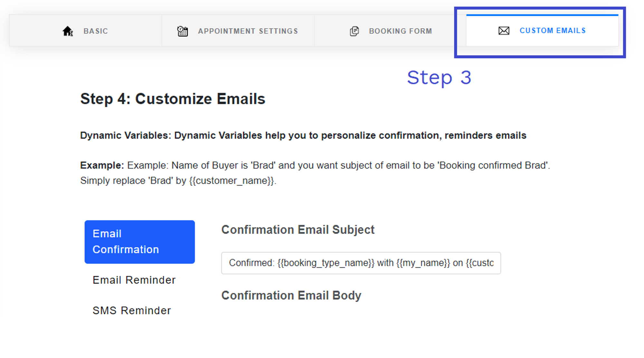Click the 'Dynamic Variables:' description text
Screen dimensions: 644x358
[x=303, y=135]
